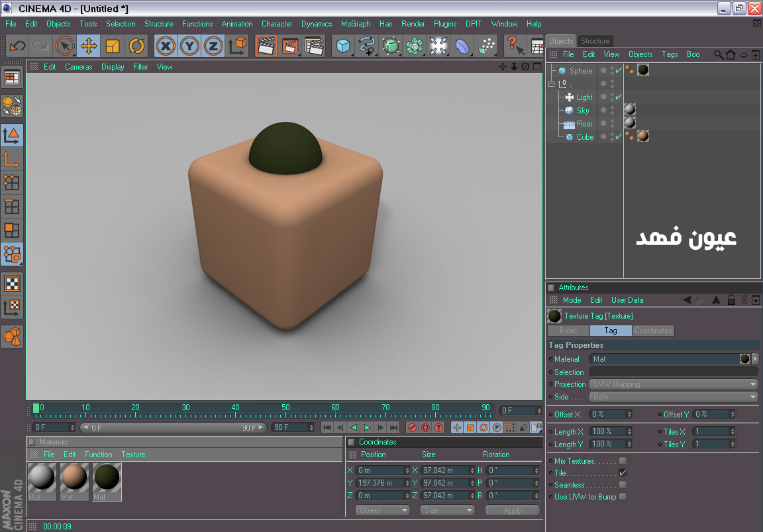The height and width of the screenshot is (532, 763).
Task: Select the Texture tool checkerboard icon
Action: click(x=12, y=284)
